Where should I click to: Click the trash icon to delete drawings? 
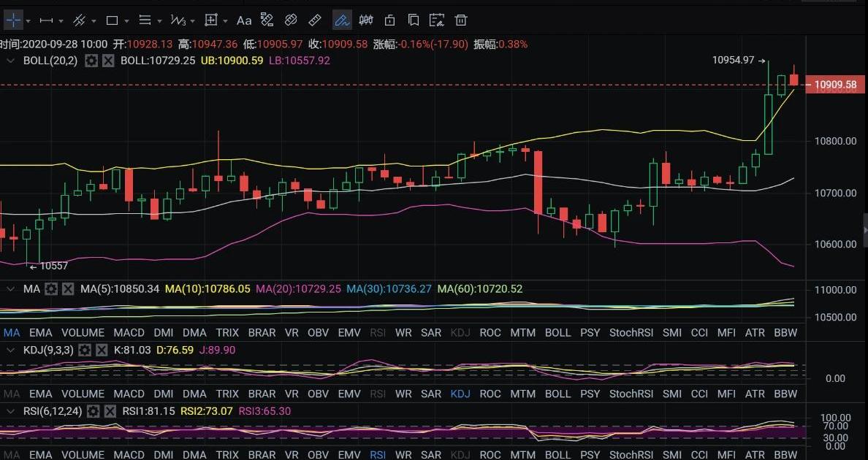[x=461, y=20]
